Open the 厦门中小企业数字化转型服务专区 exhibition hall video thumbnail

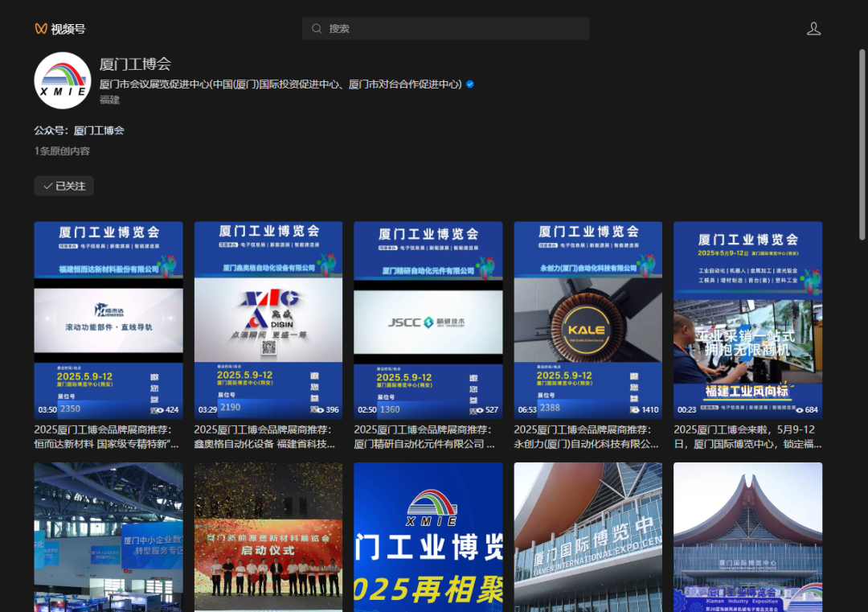tap(108, 537)
